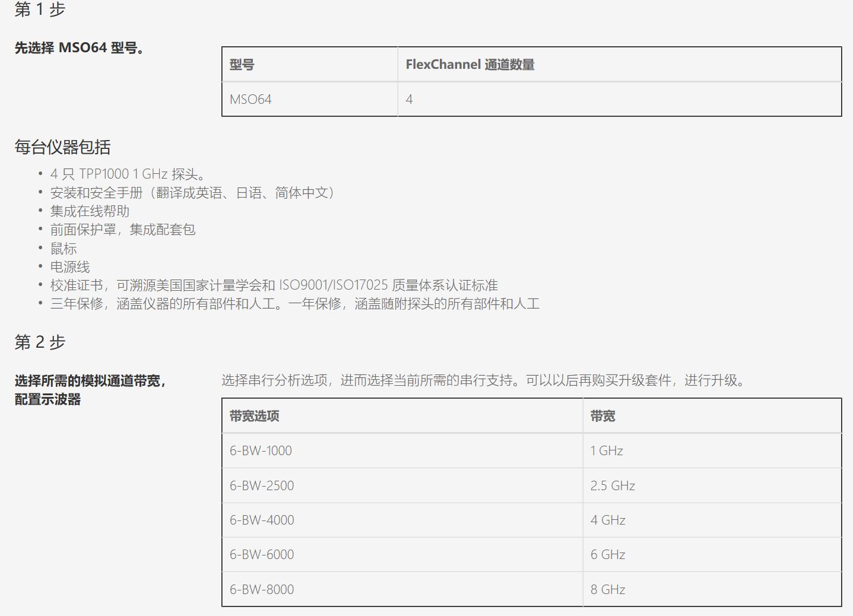This screenshot has width=853, height=616.
Task: Click the 8 GHz bandwidth value
Action: 607,589
